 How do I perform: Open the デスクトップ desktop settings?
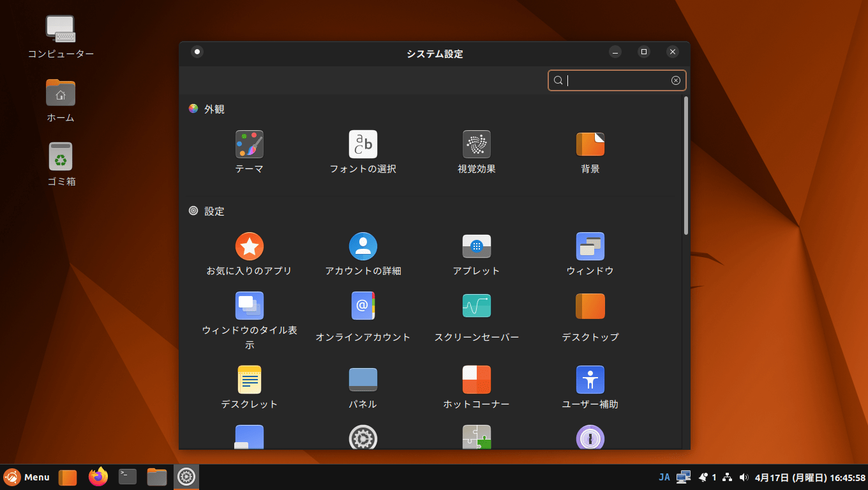pyautogui.click(x=590, y=306)
